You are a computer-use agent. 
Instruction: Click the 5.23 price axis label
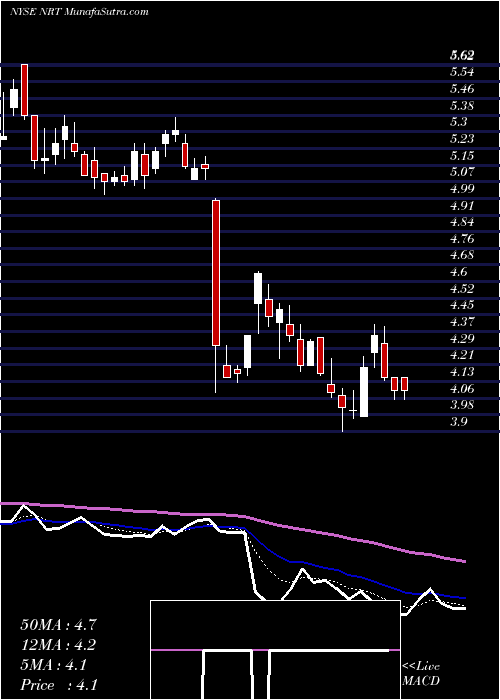(x=462, y=139)
